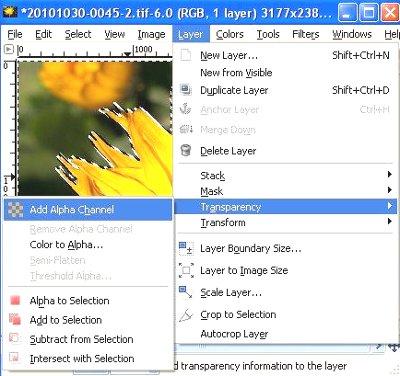Expand the Mask submenu
Screen dimensions: 400x376
286,191
